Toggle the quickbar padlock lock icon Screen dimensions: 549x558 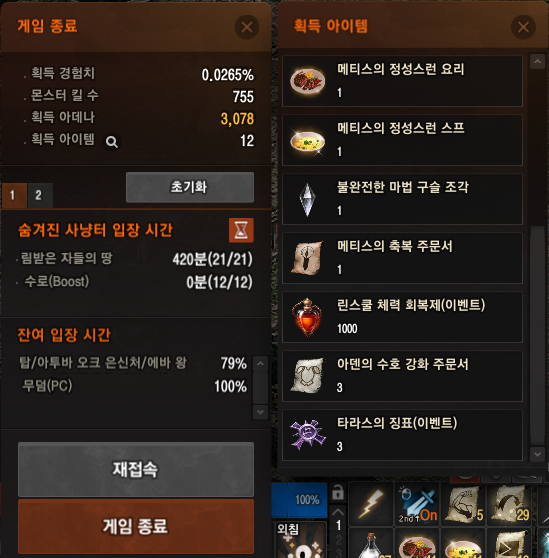pos(338,493)
